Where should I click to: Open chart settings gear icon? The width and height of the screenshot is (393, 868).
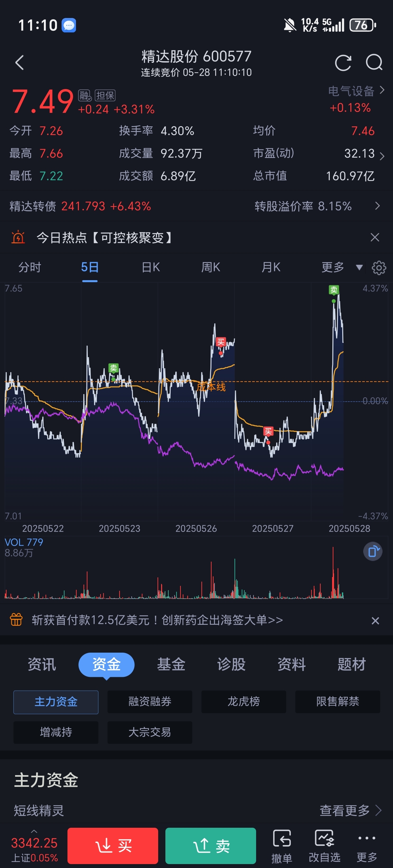pyautogui.click(x=379, y=268)
